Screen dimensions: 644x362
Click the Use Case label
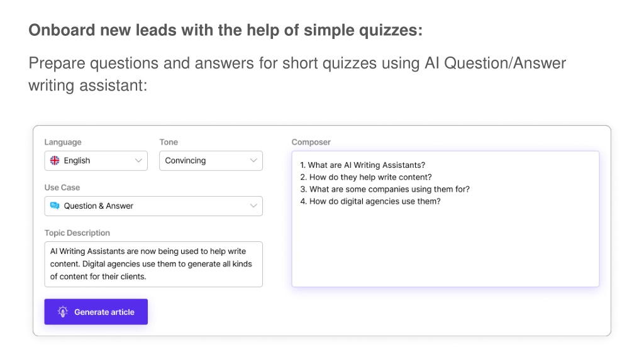click(62, 187)
